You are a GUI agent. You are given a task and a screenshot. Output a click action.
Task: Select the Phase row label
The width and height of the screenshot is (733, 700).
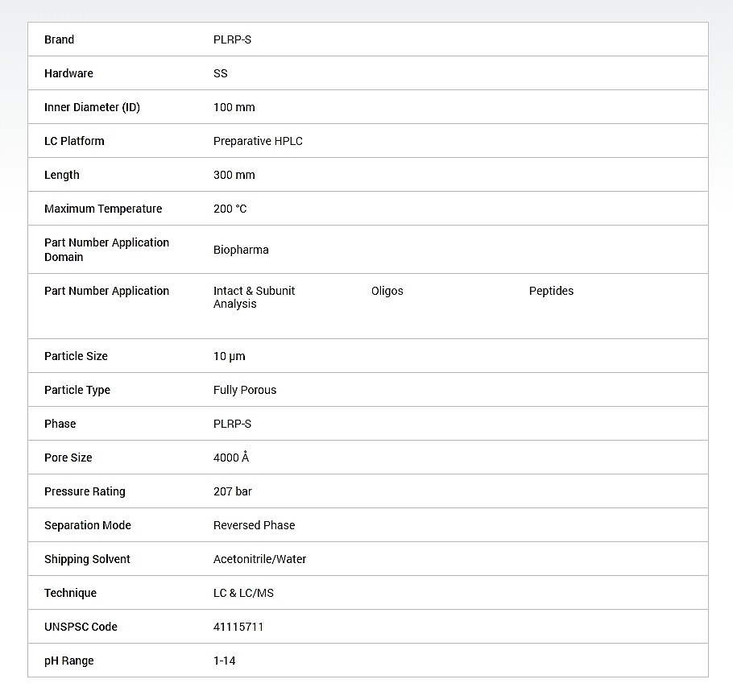[60, 424]
